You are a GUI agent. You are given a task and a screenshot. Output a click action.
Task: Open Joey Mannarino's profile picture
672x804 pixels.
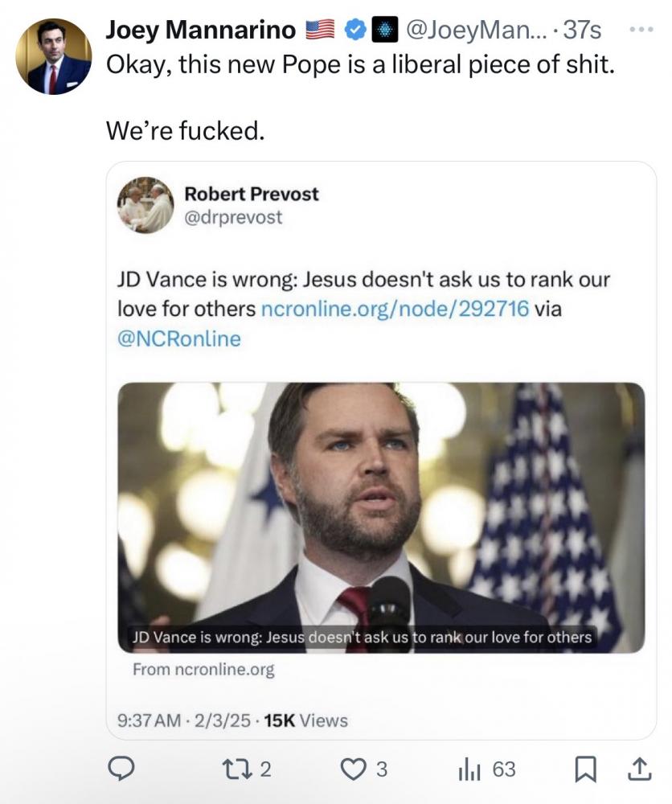tap(54, 56)
